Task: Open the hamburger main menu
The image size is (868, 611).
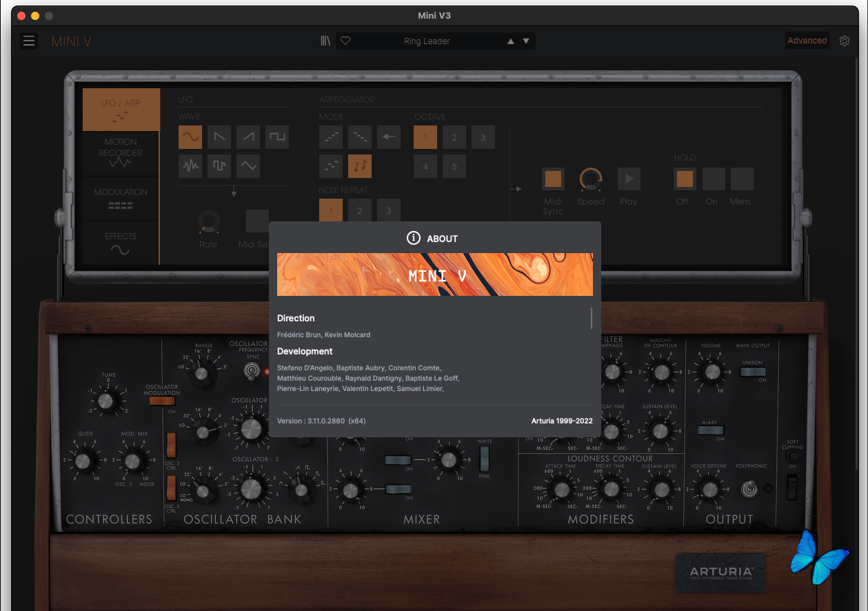Action: point(29,41)
